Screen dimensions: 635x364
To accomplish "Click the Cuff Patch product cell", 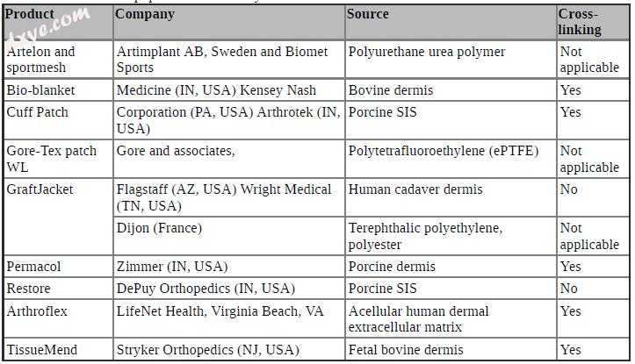I will pos(58,120).
